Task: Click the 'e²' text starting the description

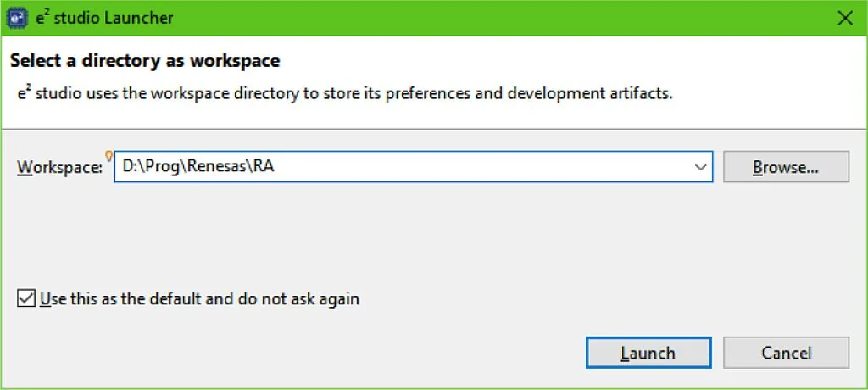Action: (x=25, y=92)
